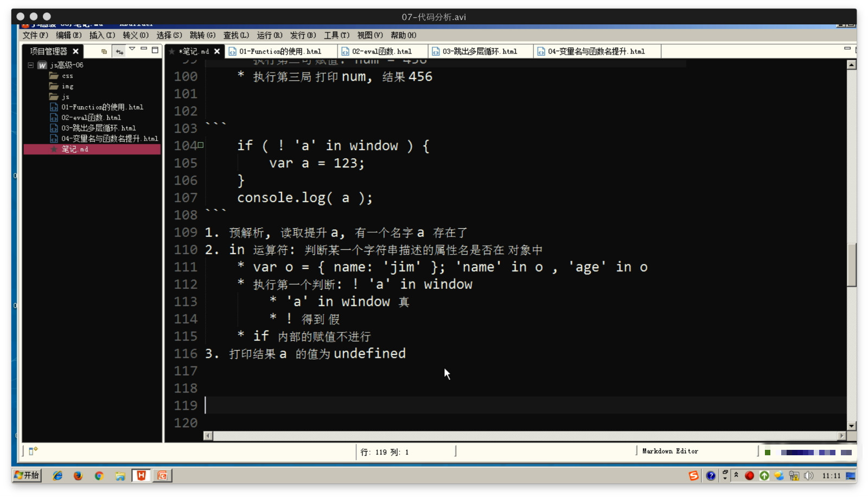Open the 运行(R) menu
Viewport: 868px width, 497px height.
coord(270,35)
